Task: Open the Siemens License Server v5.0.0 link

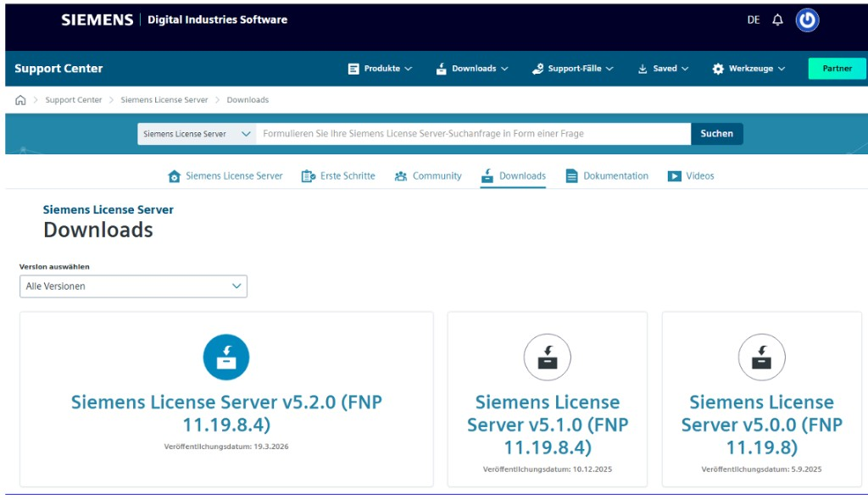Action: point(762,424)
